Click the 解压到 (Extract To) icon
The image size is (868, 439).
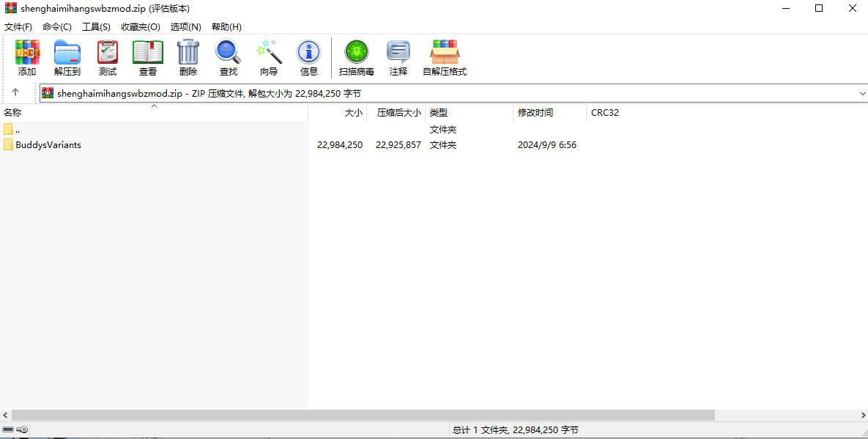point(67,57)
